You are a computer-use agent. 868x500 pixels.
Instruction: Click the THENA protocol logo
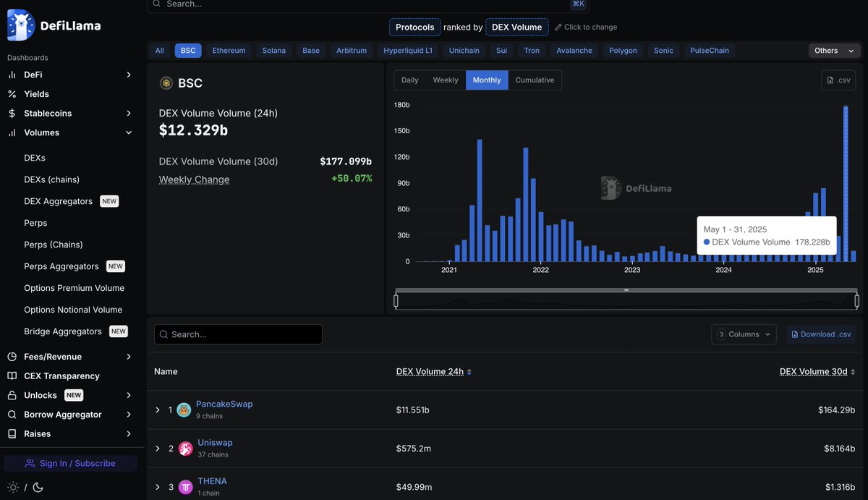[186, 487]
